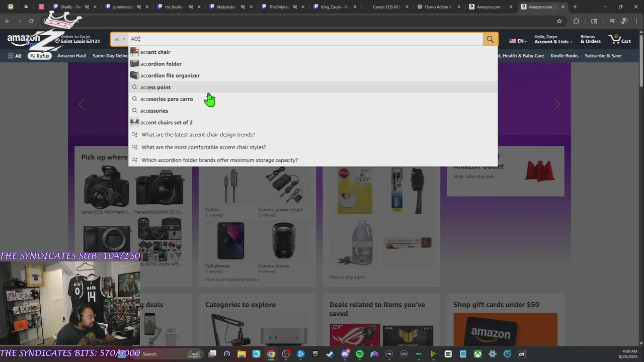Image resolution: width=644 pixels, height=362 pixels.
Task: Click the Amazon logo
Action: click(x=24, y=39)
